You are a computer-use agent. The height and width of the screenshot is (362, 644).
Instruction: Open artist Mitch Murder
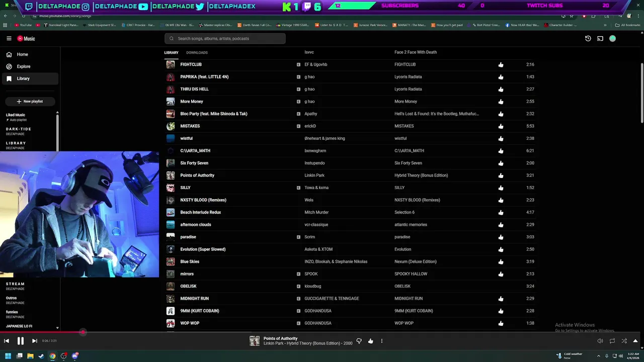[x=316, y=212]
